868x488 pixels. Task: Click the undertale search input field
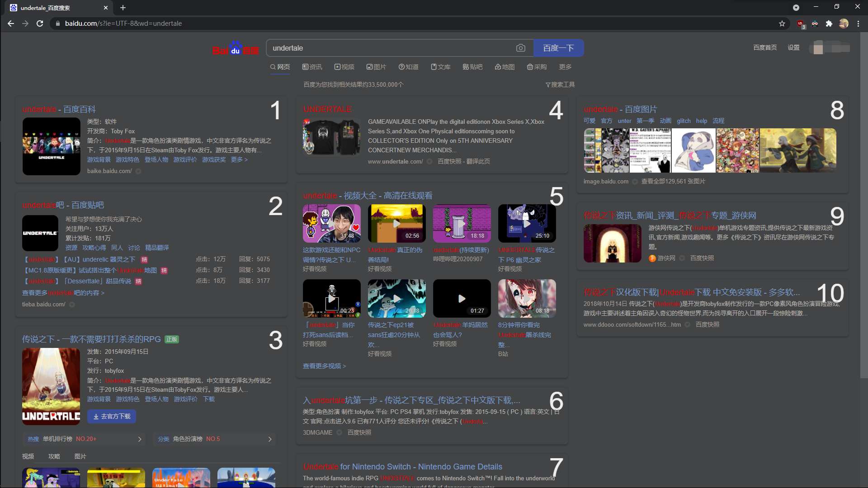389,48
